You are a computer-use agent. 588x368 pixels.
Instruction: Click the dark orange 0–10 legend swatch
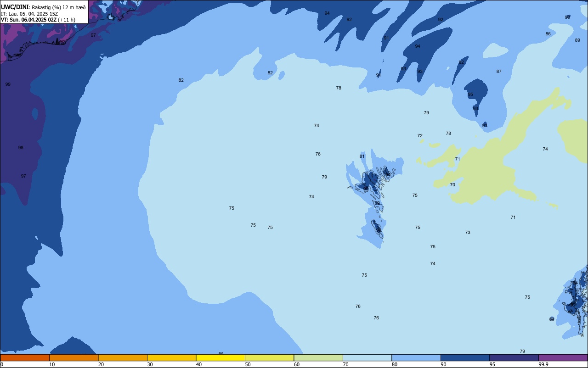pyautogui.click(x=25, y=357)
